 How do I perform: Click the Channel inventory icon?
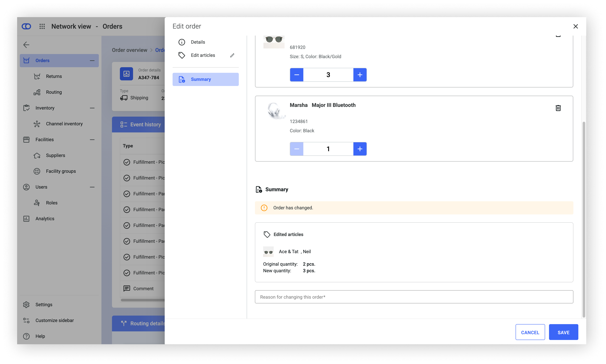(37, 124)
